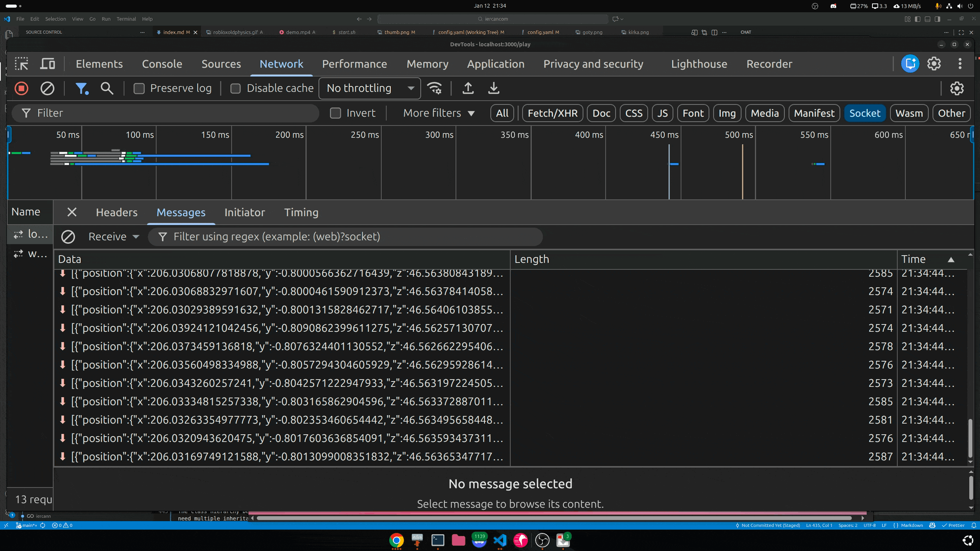Click the Export HAR download icon

(494, 88)
